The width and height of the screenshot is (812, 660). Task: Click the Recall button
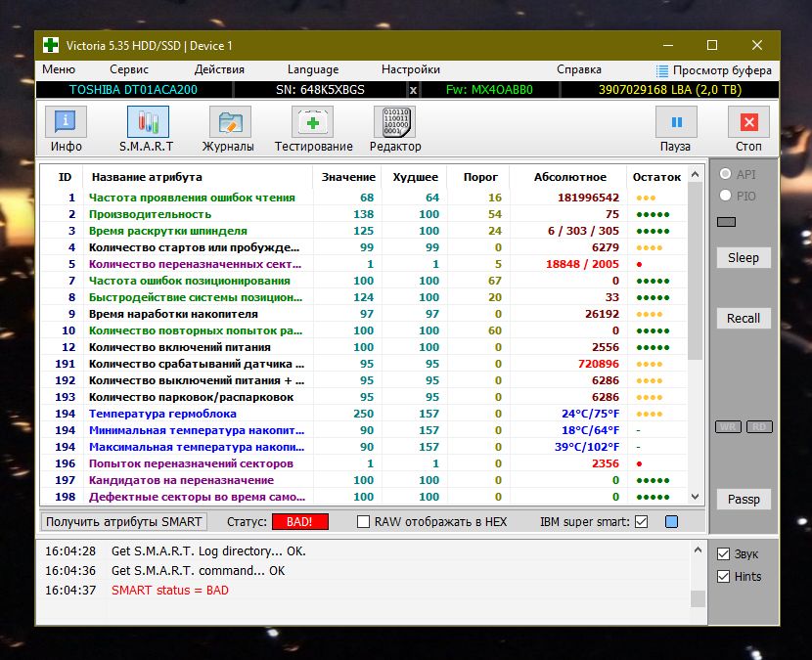[744, 318]
